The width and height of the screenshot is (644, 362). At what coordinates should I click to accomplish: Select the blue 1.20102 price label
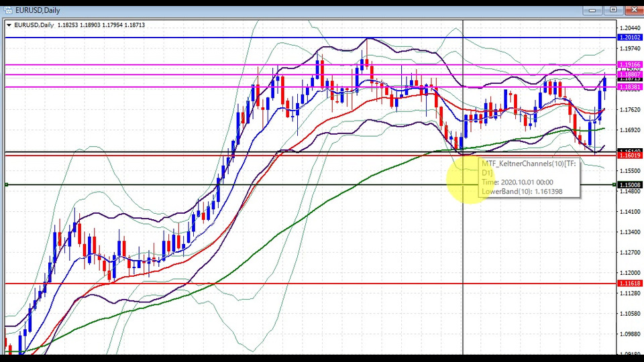630,38
